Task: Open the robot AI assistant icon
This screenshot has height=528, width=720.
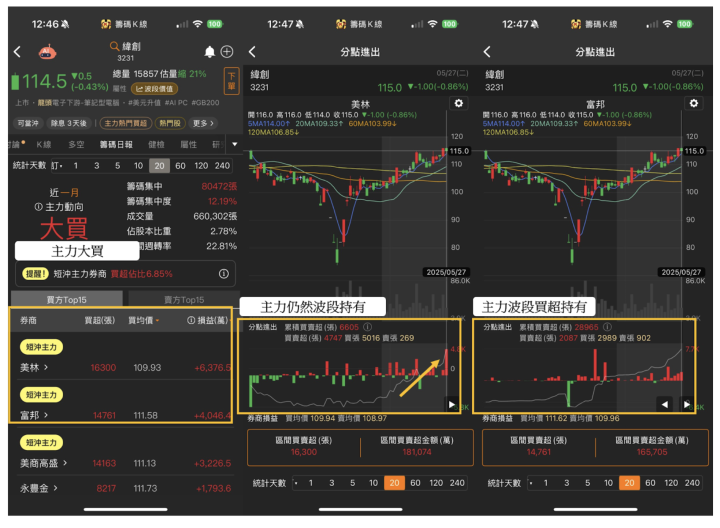Action: click(47, 52)
